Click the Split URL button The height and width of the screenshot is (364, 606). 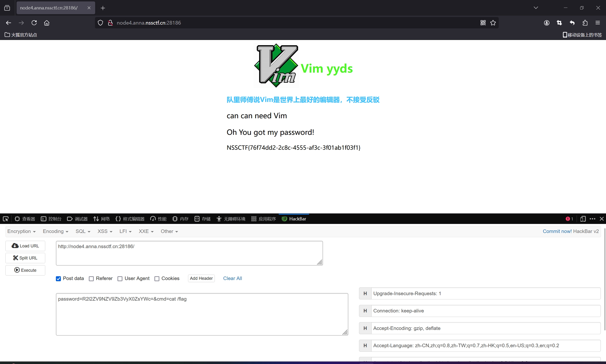pos(25,258)
